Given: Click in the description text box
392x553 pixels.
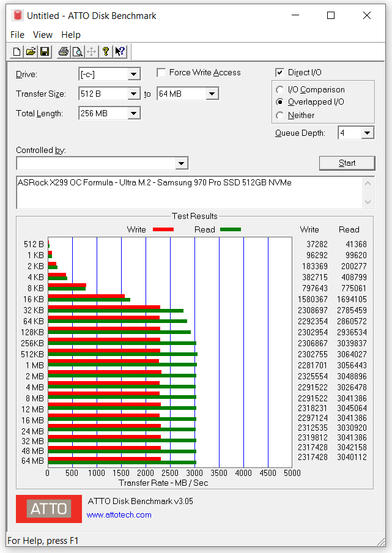Looking at the screenshot, I should coord(189,193).
